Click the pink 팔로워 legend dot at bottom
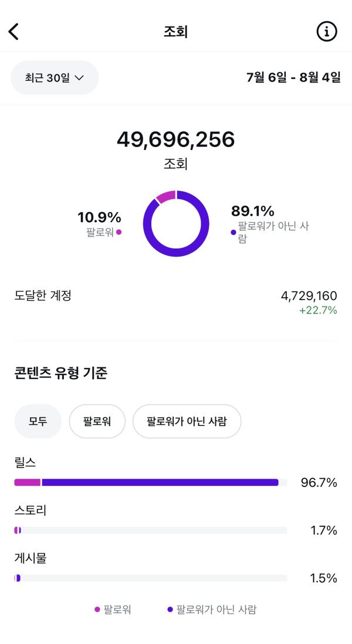 (97, 609)
